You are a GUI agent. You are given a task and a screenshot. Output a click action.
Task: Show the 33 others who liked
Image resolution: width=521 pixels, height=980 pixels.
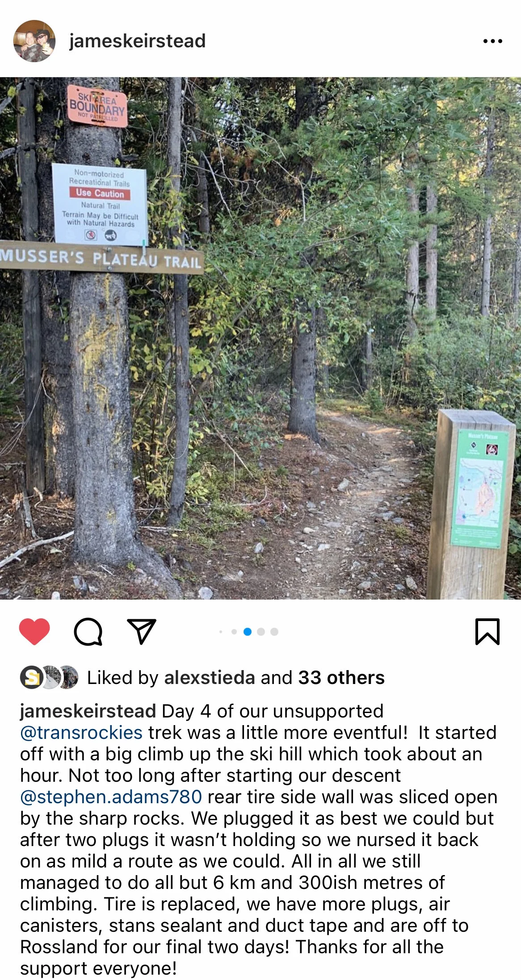[341, 678]
